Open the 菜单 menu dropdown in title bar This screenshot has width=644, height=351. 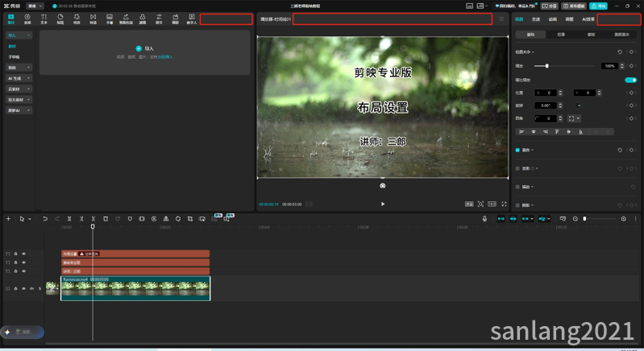pos(35,6)
